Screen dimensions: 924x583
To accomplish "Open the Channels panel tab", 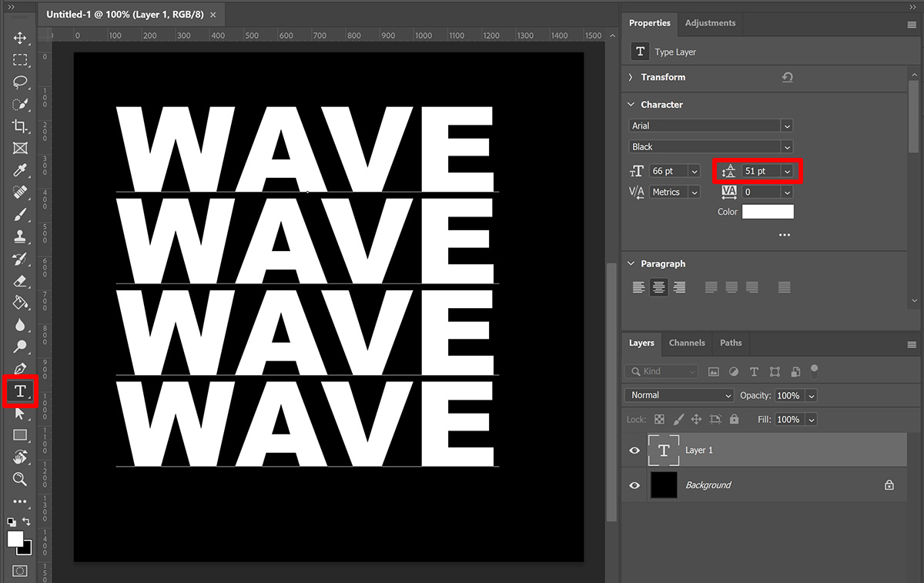I will coord(686,343).
